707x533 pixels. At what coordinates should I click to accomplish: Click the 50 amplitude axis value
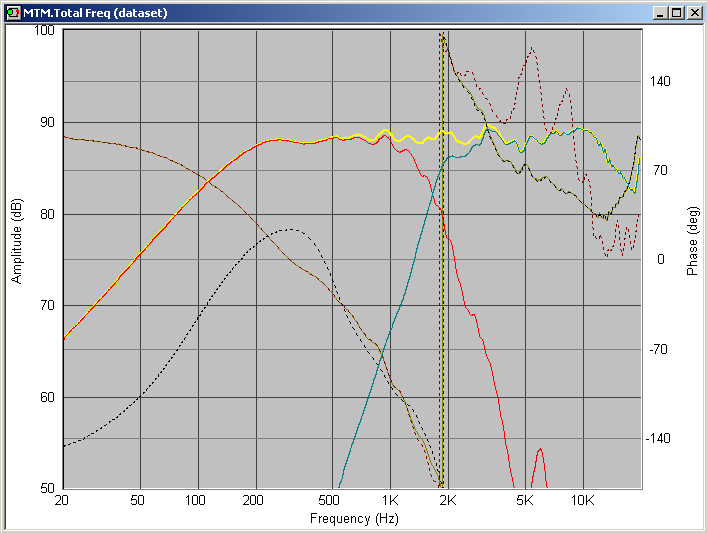47,488
